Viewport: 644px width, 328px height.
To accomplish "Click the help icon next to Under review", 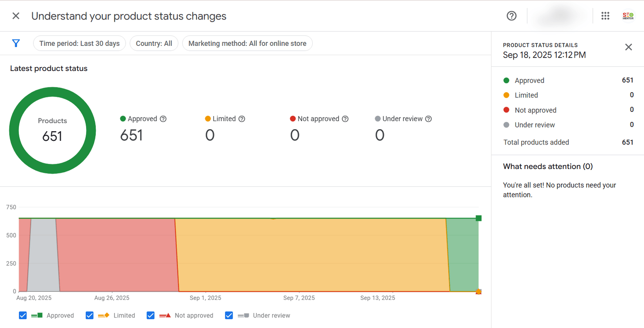I will tap(428, 119).
